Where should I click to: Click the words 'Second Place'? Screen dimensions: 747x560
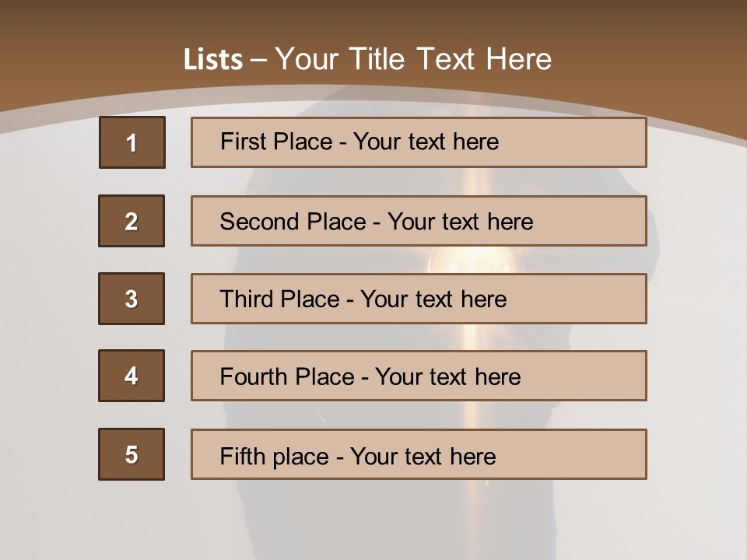[x=293, y=222]
